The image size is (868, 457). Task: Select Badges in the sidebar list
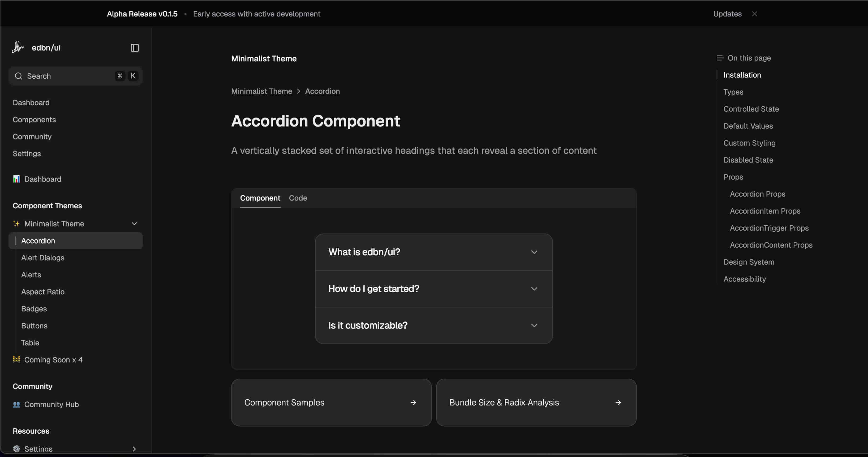coord(34,308)
